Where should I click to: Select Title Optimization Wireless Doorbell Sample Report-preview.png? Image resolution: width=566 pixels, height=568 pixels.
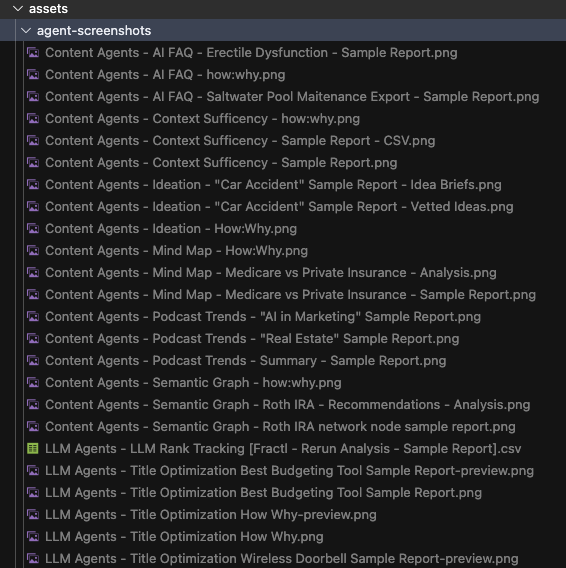click(282, 559)
